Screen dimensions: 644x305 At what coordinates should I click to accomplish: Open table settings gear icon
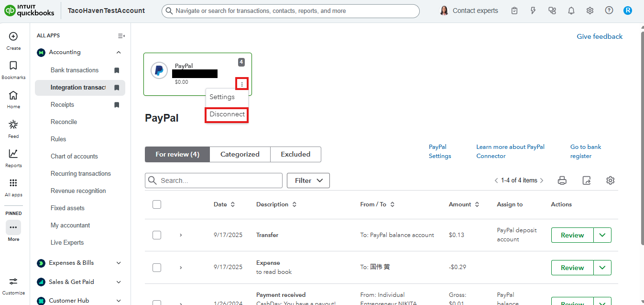(x=610, y=181)
